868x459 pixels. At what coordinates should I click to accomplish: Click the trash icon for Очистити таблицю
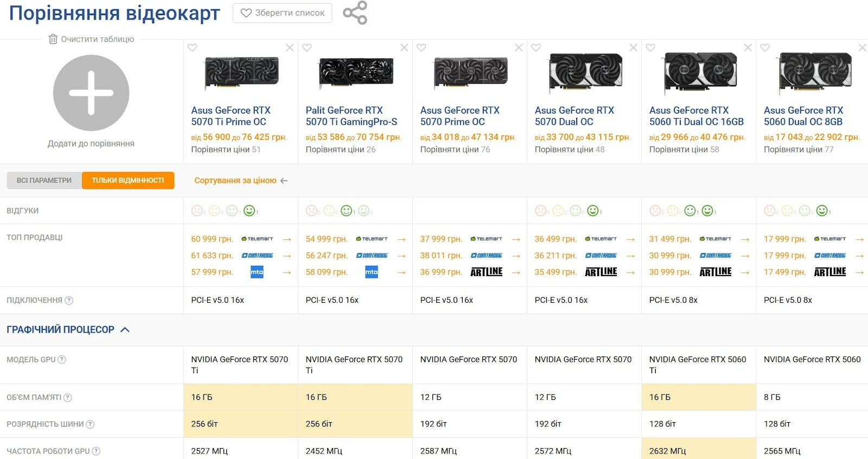point(53,39)
